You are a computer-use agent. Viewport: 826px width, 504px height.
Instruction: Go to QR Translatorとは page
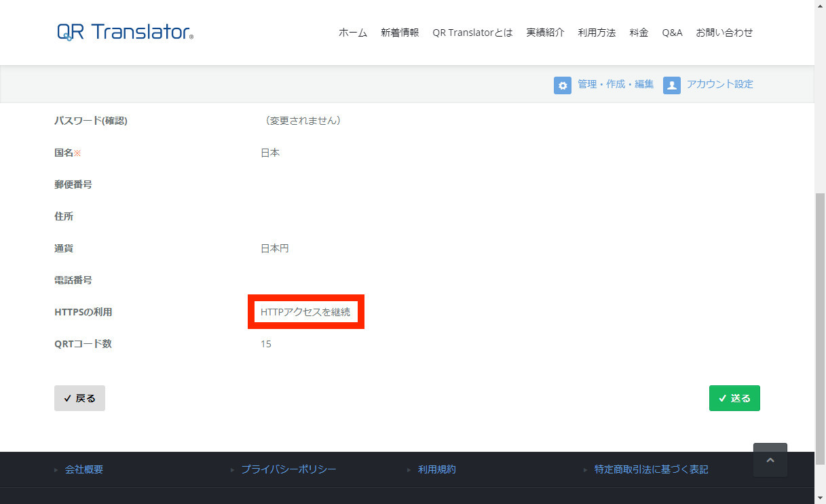472,33
